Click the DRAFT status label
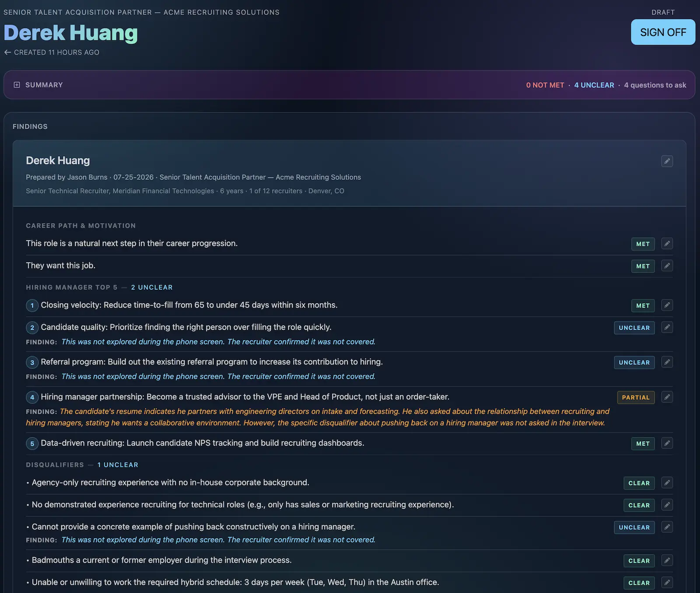Screen dimensions: 700x593 point(663,12)
